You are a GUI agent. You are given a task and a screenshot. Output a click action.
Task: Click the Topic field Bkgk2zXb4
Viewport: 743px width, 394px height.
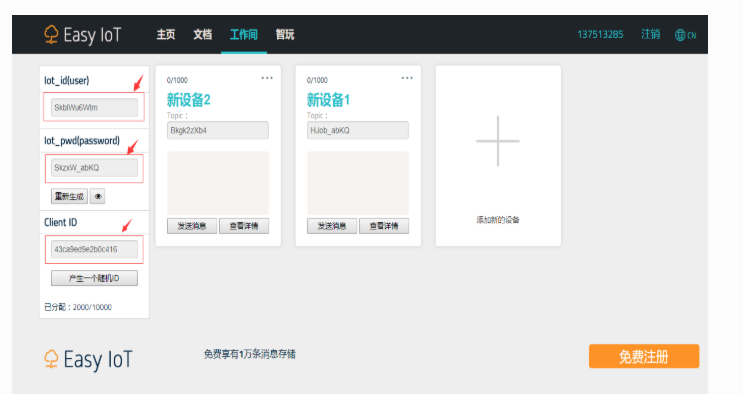[218, 130]
